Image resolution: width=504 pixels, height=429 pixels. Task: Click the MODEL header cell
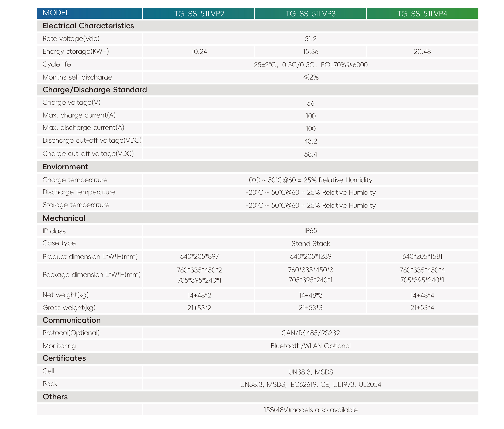[56, 13]
